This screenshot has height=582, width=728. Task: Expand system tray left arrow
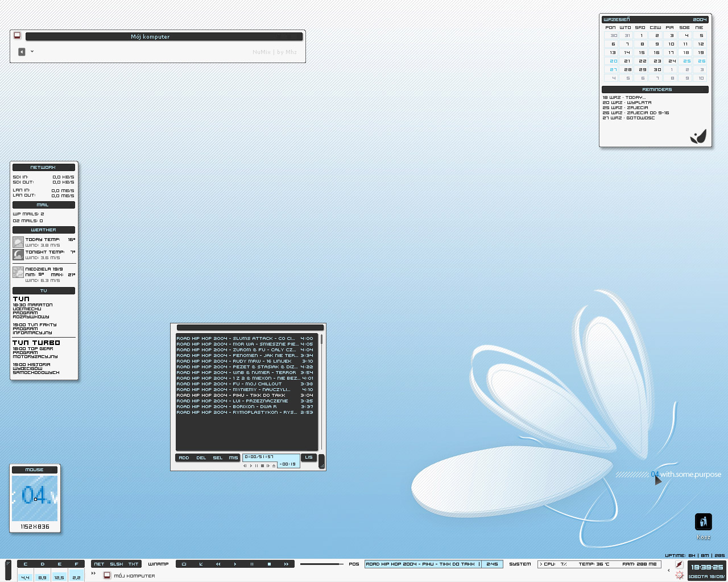coord(668,571)
